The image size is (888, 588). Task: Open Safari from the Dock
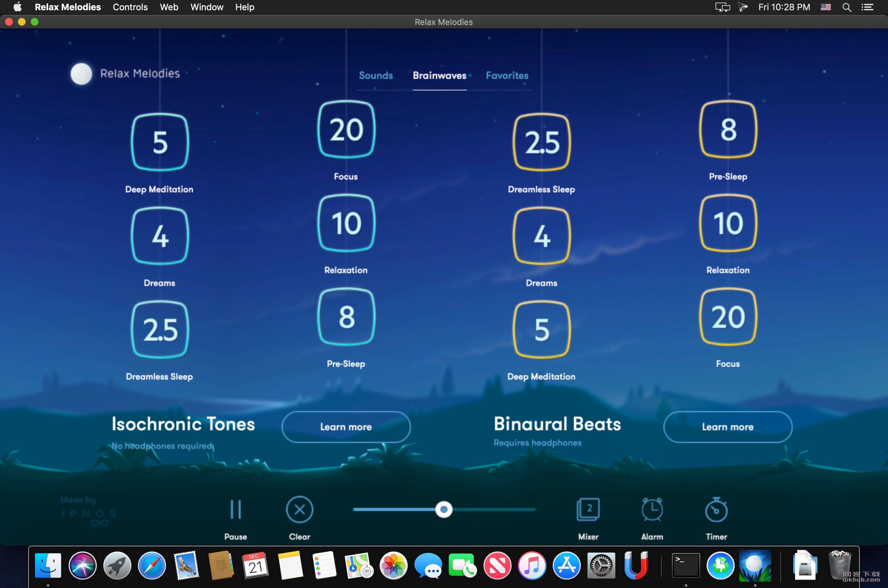point(152,566)
